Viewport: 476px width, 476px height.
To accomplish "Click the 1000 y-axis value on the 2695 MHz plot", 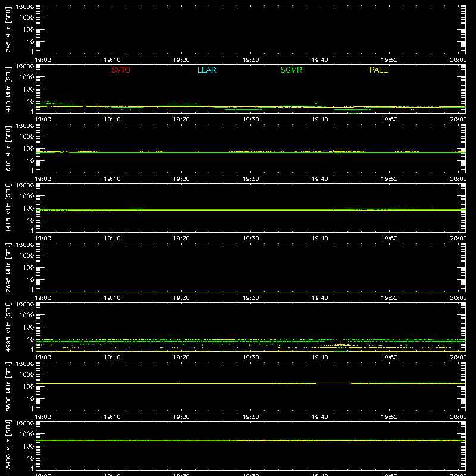I will coord(27,256).
